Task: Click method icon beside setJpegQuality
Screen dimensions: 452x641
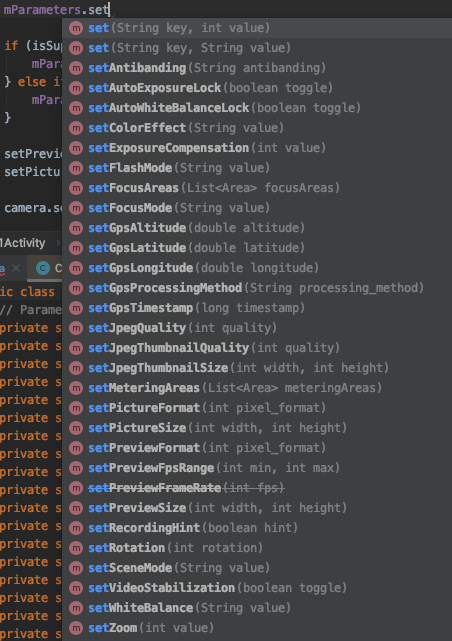Action: point(76,328)
